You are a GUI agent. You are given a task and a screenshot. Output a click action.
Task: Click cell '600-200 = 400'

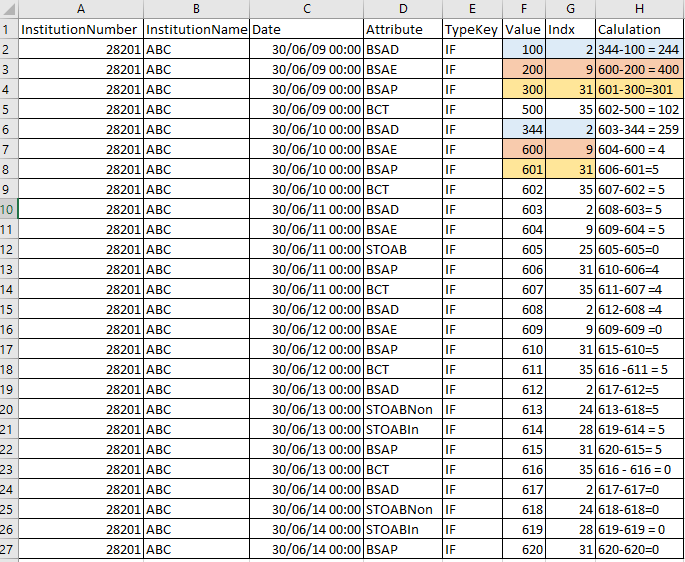[x=640, y=69]
